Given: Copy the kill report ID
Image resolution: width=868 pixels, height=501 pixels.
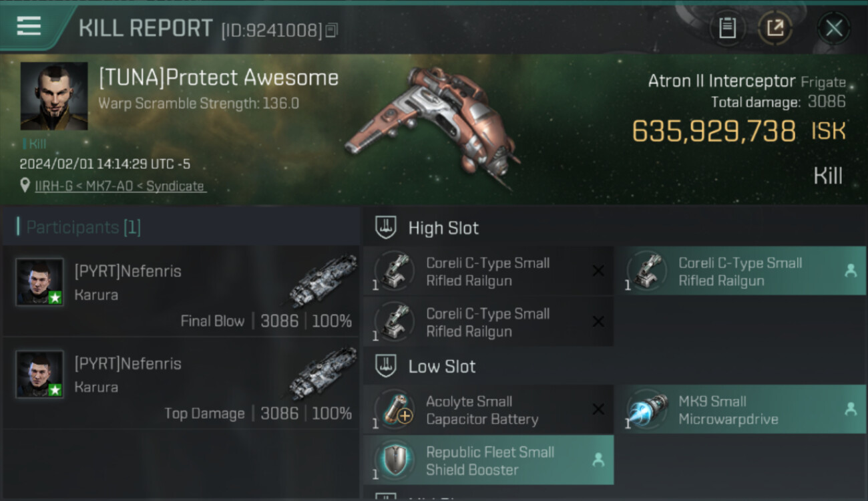Looking at the screenshot, I should click(332, 30).
